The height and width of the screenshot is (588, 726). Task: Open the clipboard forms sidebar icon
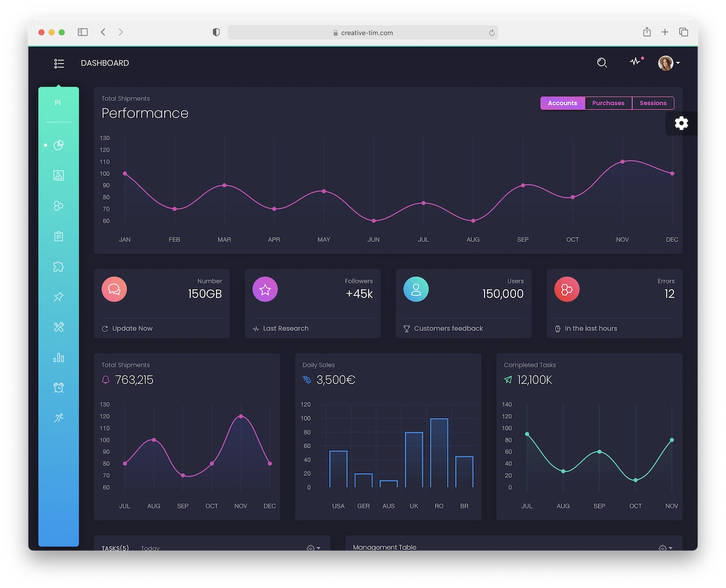click(59, 236)
